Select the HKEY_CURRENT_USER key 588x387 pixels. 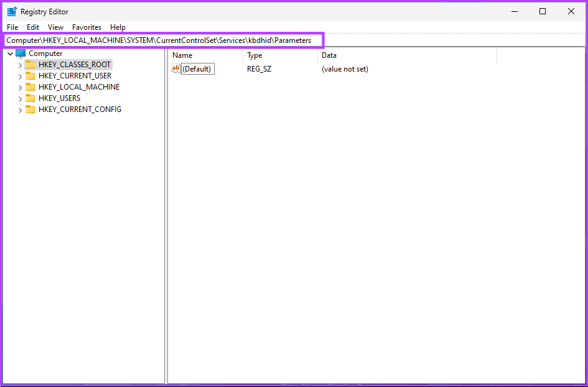point(75,76)
